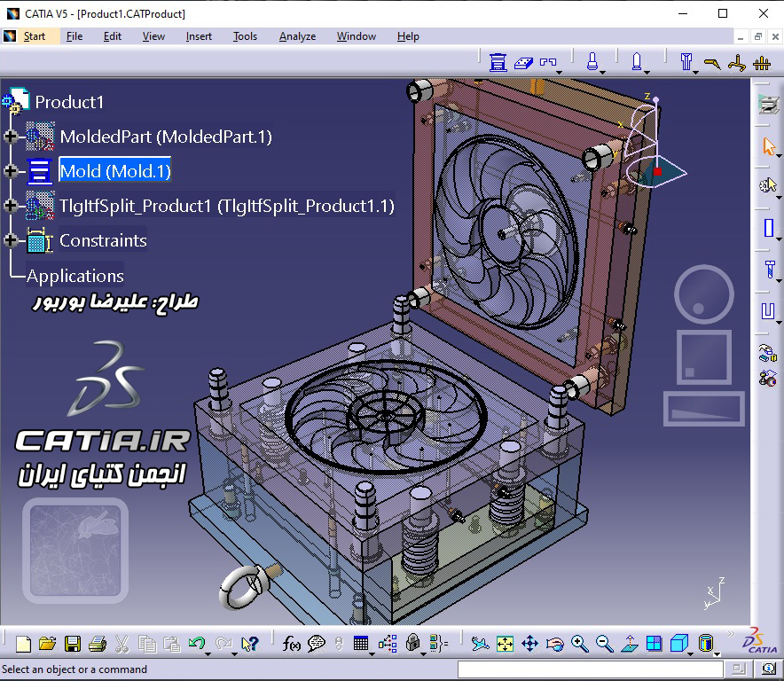The height and width of the screenshot is (681, 784).
Task: Open the Window menu
Action: [x=356, y=36]
